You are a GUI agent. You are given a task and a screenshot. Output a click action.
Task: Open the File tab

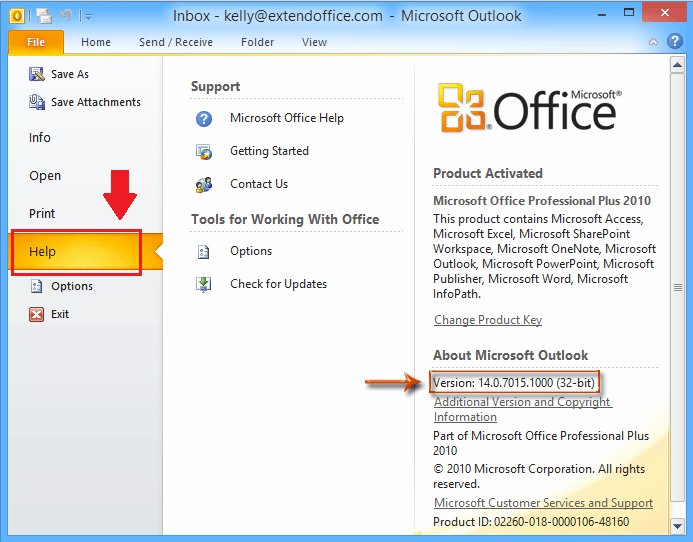36,42
